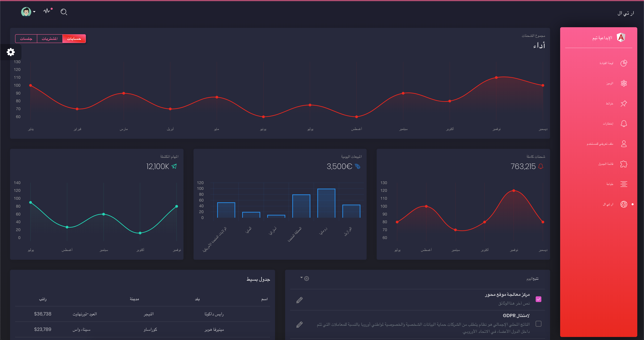Uncheck the hub processing center task checkbox
The width and height of the screenshot is (644, 340).
pos(539,299)
